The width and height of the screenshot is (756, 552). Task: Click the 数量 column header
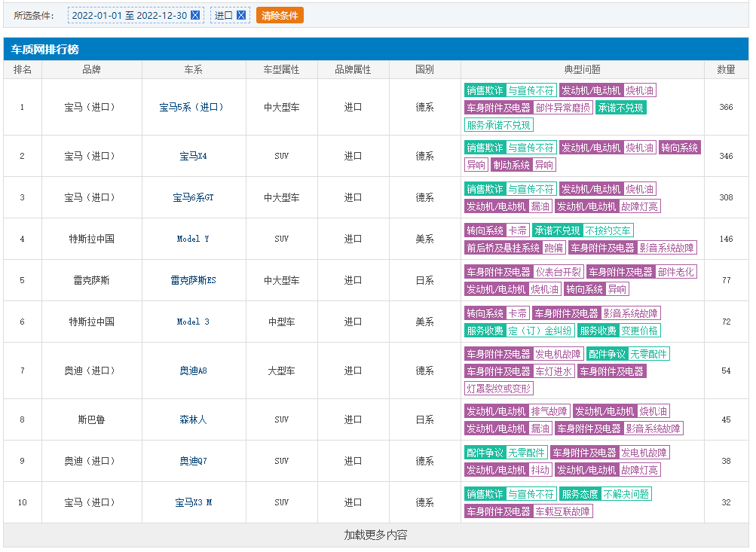726,69
